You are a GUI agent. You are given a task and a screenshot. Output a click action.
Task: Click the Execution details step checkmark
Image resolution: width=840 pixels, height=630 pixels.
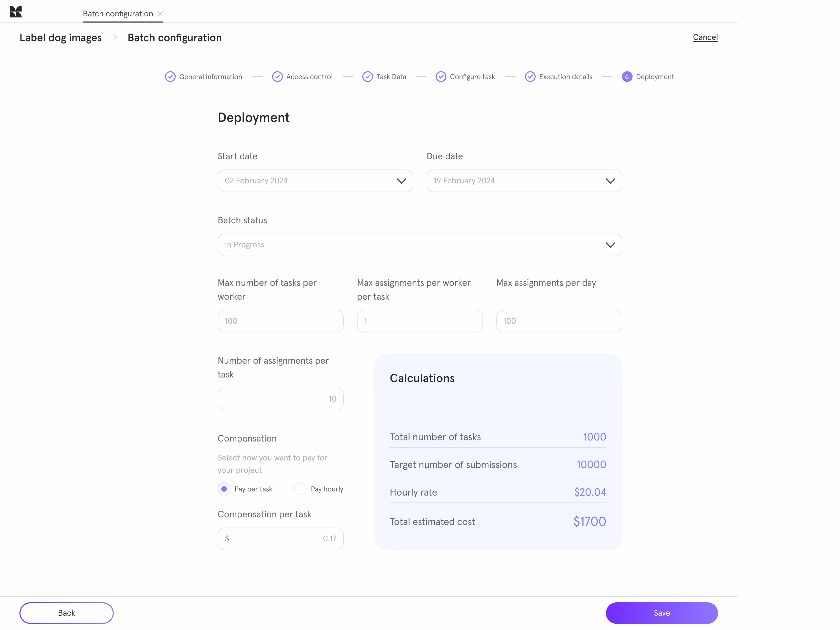click(x=530, y=77)
